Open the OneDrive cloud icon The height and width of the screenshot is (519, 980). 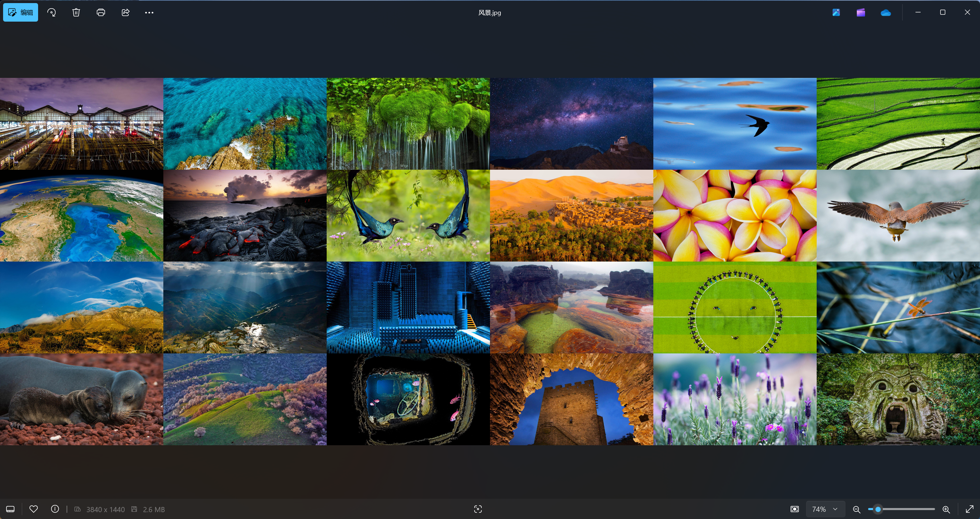(885, 13)
